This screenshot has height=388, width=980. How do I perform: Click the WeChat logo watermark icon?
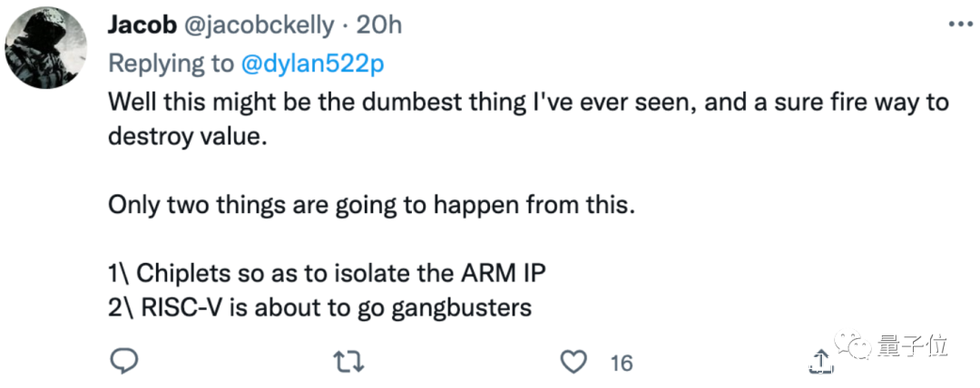[856, 346]
